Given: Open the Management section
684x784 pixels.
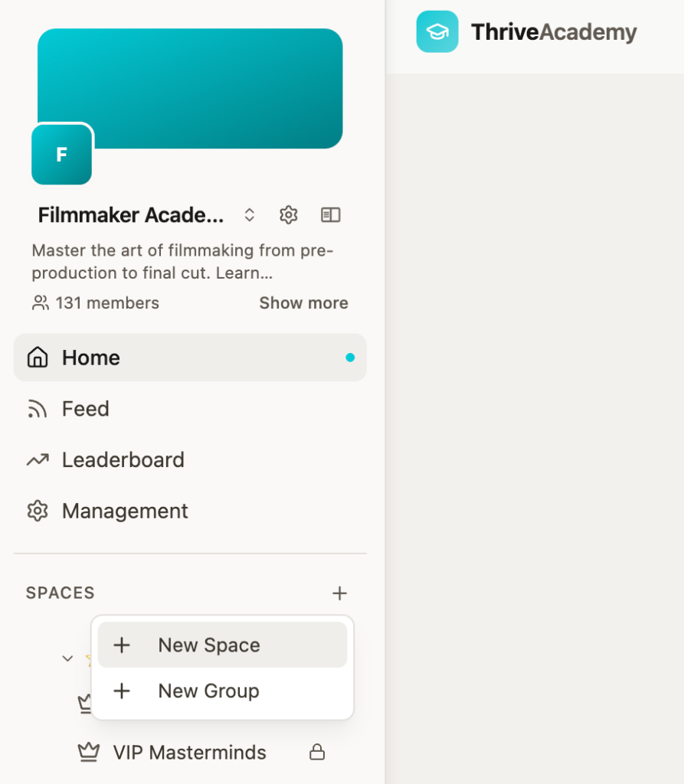Looking at the screenshot, I should (125, 511).
